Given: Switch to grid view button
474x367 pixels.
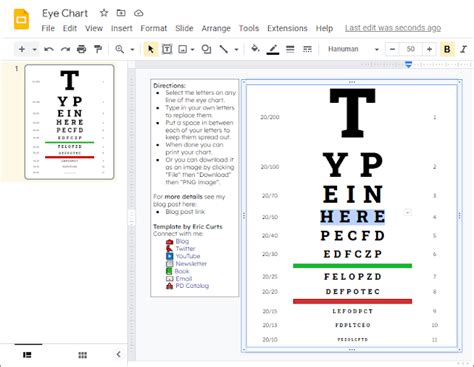Looking at the screenshot, I should (83, 355).
